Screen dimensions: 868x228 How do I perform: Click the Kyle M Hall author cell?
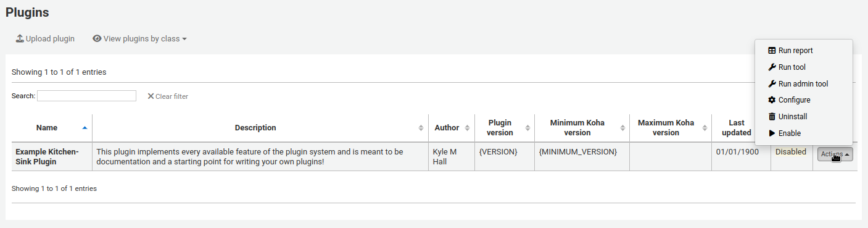[452, 157]
